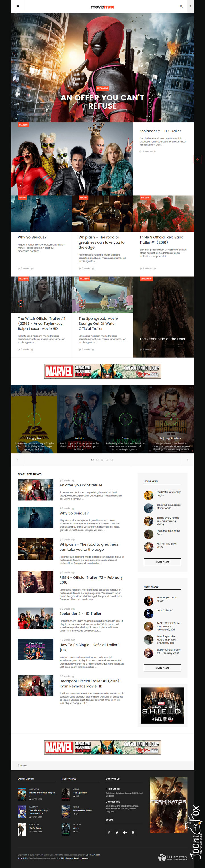This screenshot has width=205, height=868.
Task: Click the How To Be Single thumbnail
Action: pos(35,649)
